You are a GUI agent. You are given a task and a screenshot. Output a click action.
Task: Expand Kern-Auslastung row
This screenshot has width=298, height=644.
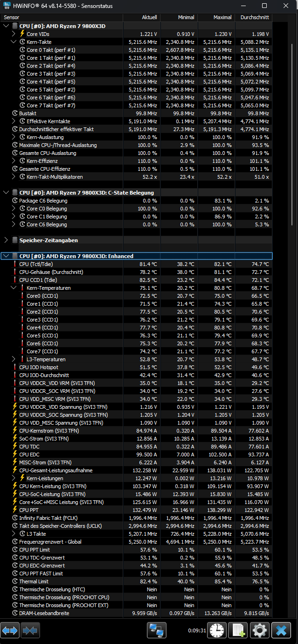[x=14, y=137]
